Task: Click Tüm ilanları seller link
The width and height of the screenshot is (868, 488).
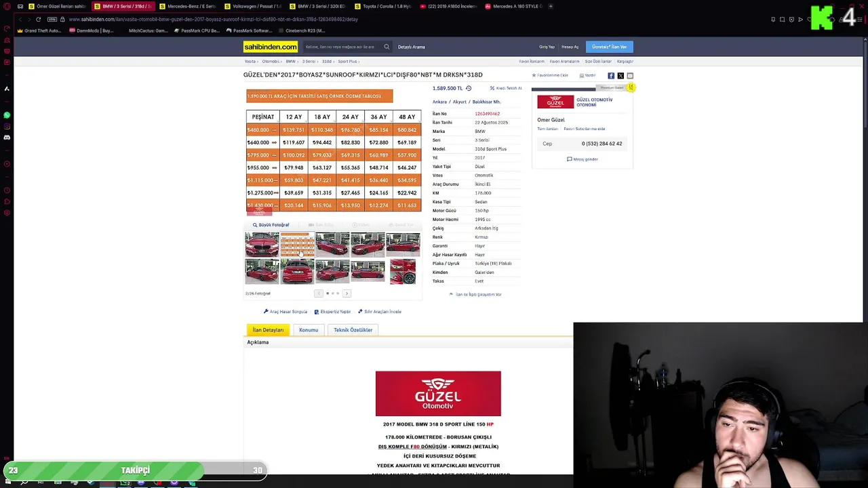Action: click(x=547, y=129)
